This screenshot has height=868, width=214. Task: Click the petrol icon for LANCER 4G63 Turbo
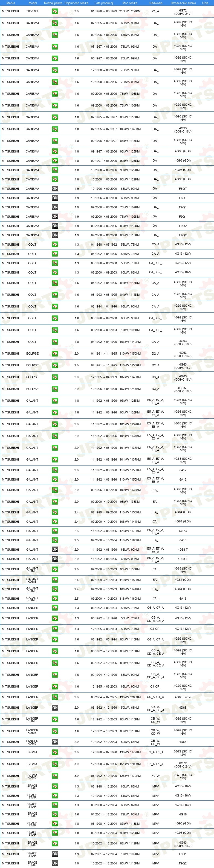55,697
